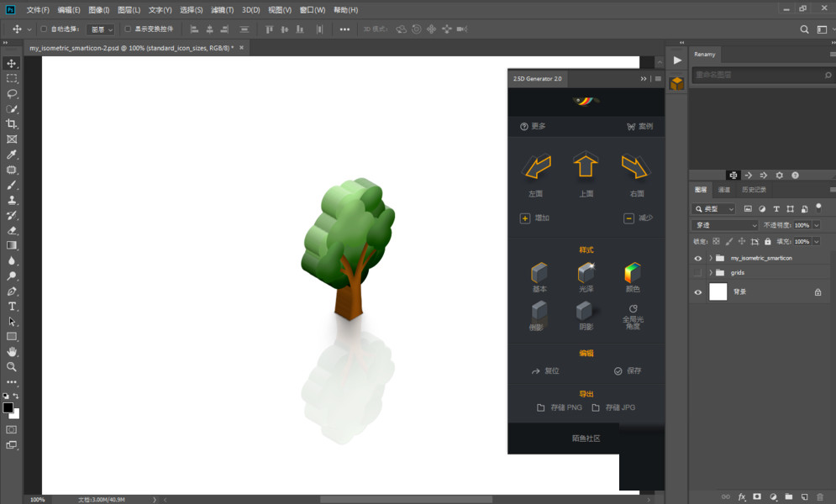This screenshot has height=504, width=836.
Task: Open the 穿透 blend mode dropdown
Action: pyautogui.click(x=724, y=225)
